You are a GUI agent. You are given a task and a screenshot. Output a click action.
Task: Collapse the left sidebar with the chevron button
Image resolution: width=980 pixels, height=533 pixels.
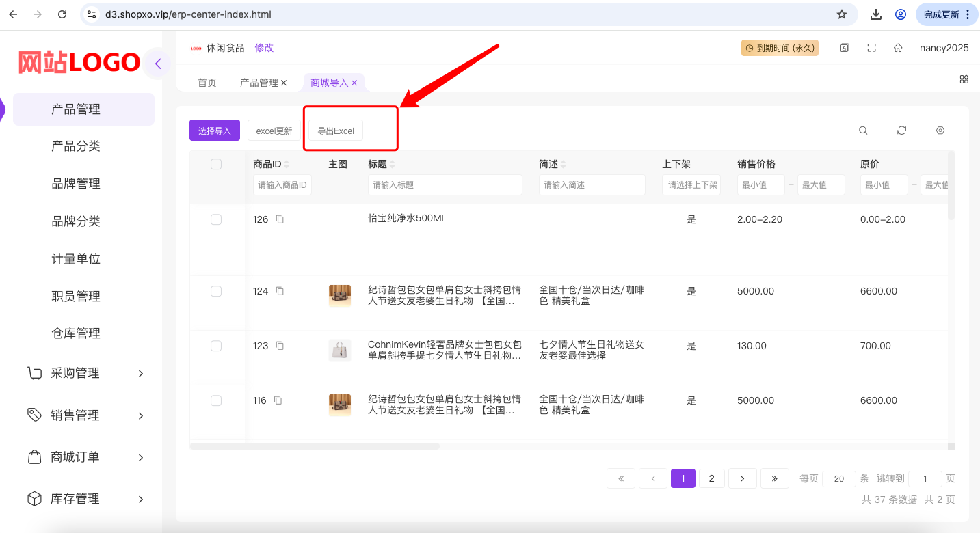click(158, 64)
